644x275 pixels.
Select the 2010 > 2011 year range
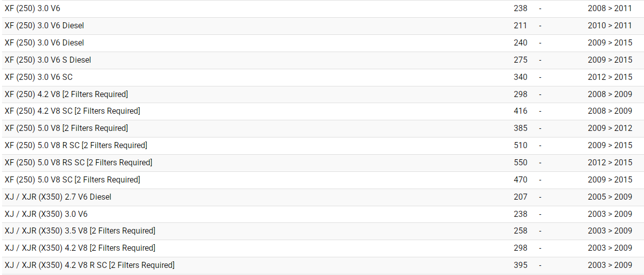click(610, 25)
